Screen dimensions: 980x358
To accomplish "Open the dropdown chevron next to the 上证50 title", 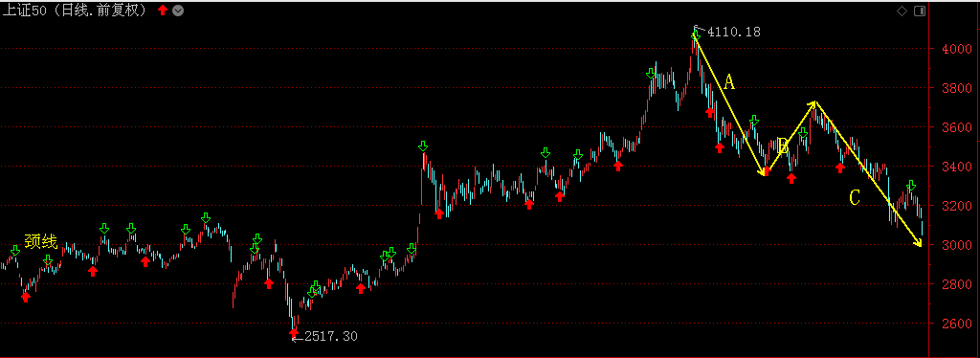I will click(178, 11).
